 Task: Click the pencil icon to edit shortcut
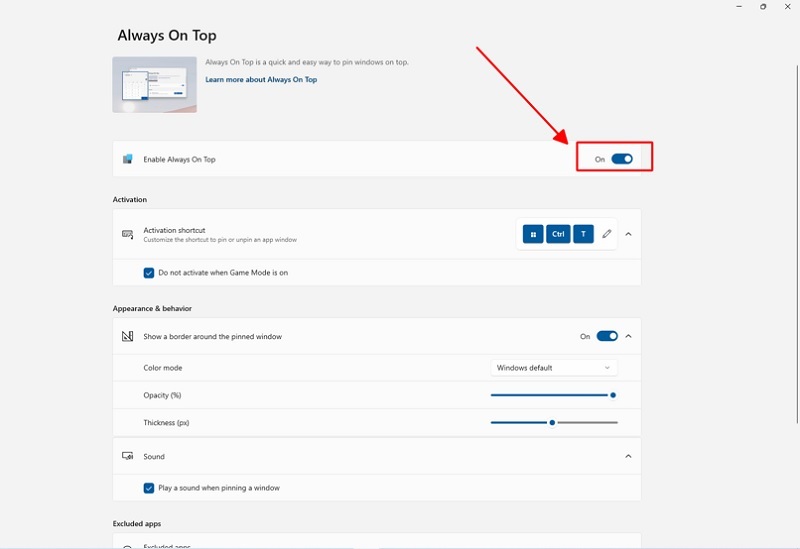point(607,234)
